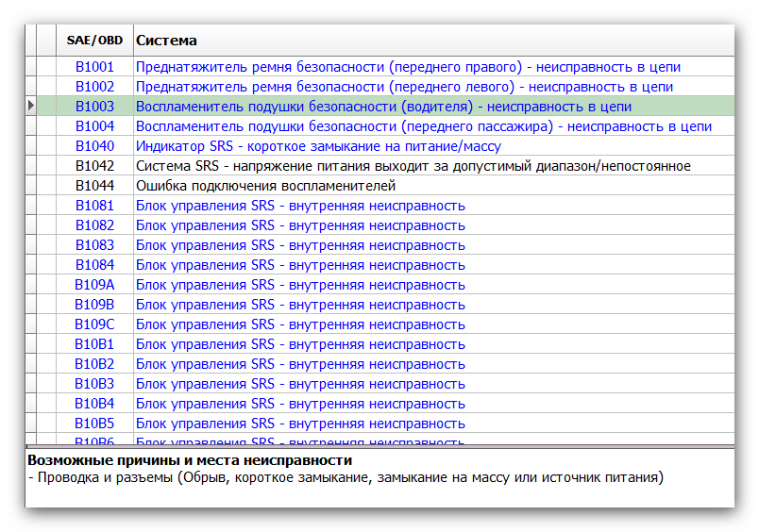This screenshot has width=759, height=532.
Task: Click the row selector box for B1001
Action: pyautogui.click(x=31, y=67)
